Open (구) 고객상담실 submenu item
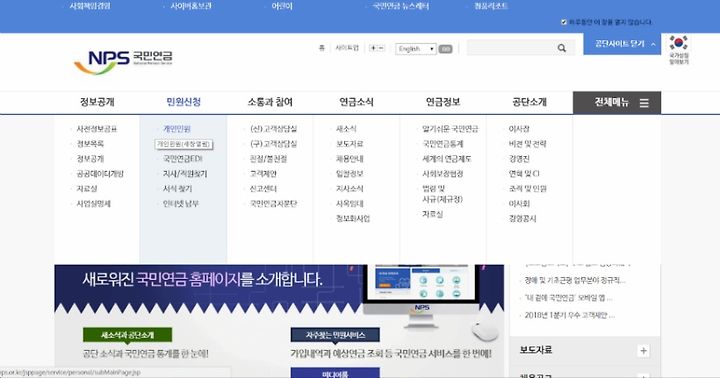The image size is (720, 378). [273, 144]
